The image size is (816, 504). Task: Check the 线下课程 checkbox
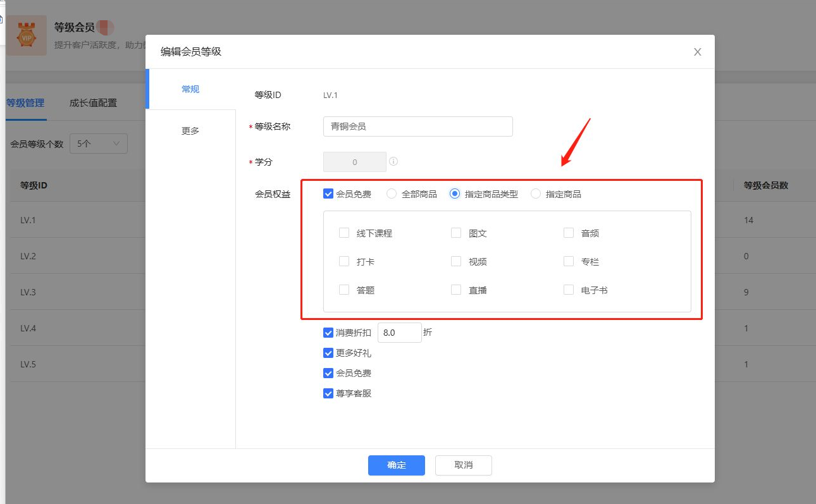pyautogui.click(x=344, y=233)
